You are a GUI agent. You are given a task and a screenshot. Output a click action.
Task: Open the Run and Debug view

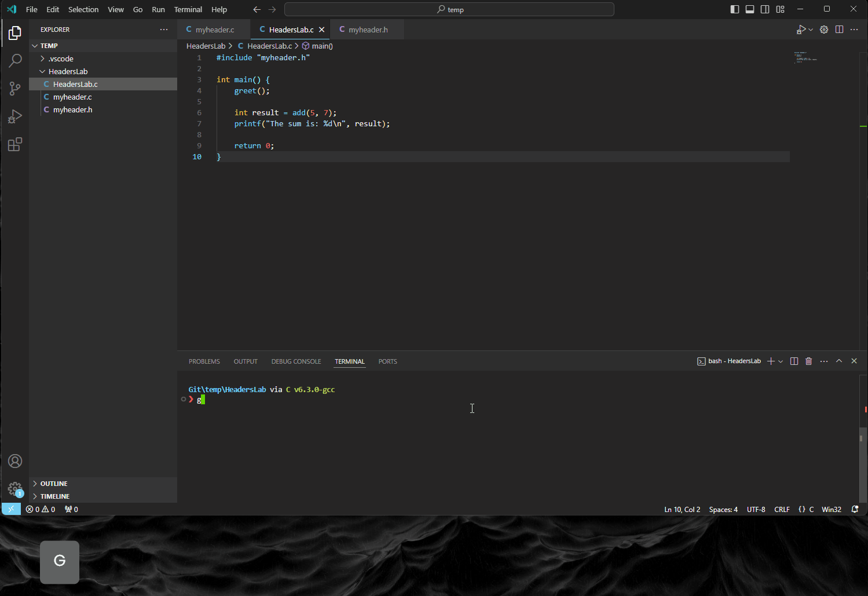15,116
